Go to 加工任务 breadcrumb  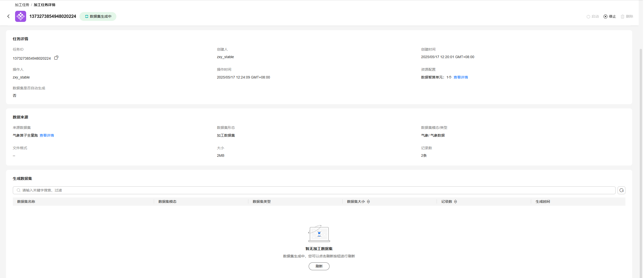[22, 5]
